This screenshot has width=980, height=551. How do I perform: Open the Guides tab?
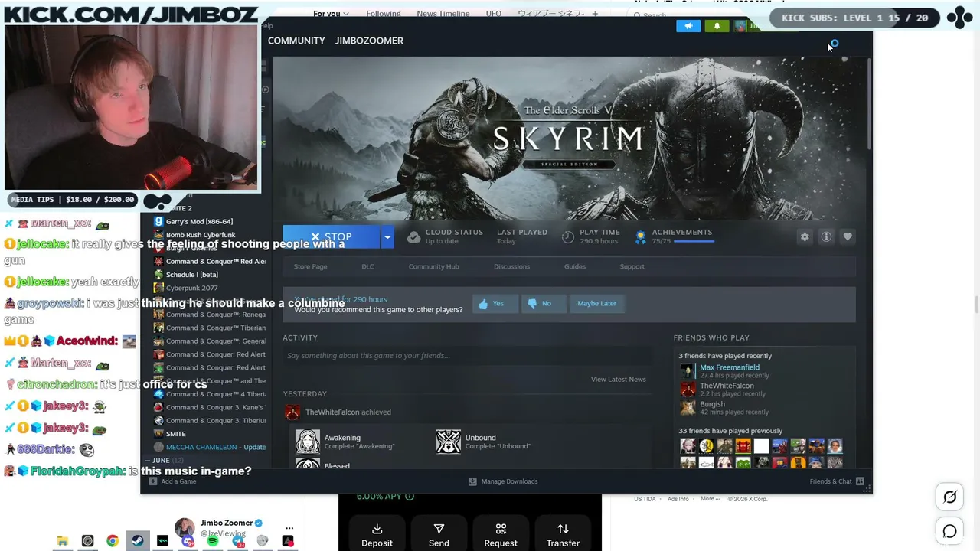pyautogui.click(x=575, y=266)
